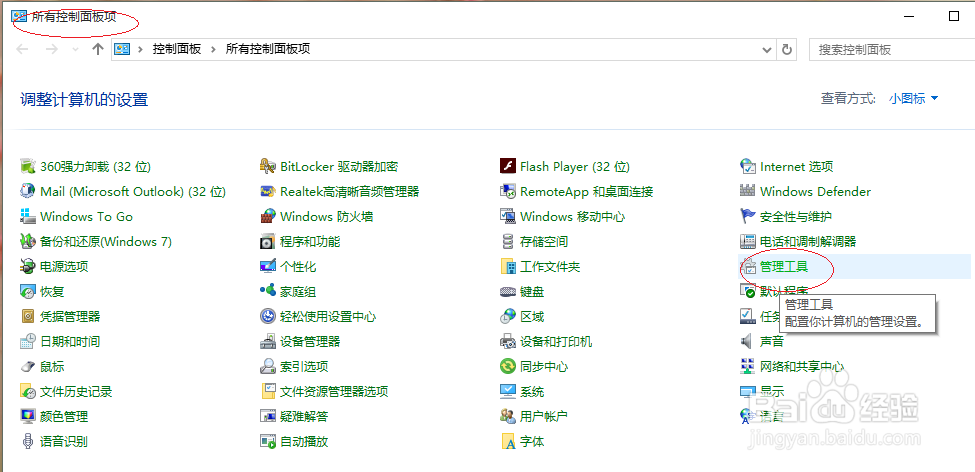The image size is (975, 472).
Task: Open the 程序和功能 icon
Action: [x=268, y=241]
